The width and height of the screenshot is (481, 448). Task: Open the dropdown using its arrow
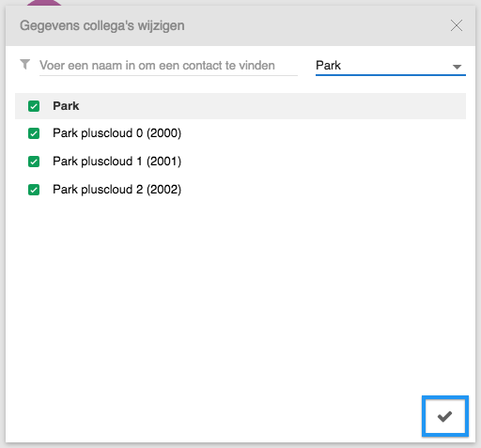(x=457, y=67)
